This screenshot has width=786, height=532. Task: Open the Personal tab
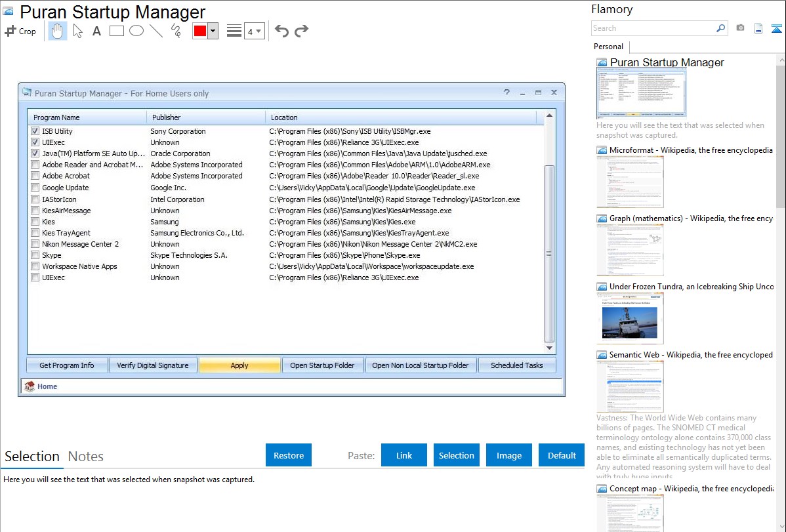(x=608, y=47)
